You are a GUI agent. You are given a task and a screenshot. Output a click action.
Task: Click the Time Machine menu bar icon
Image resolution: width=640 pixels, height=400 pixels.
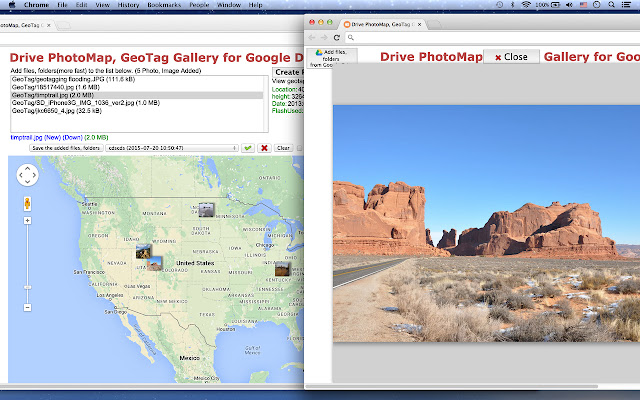(499, 5)
